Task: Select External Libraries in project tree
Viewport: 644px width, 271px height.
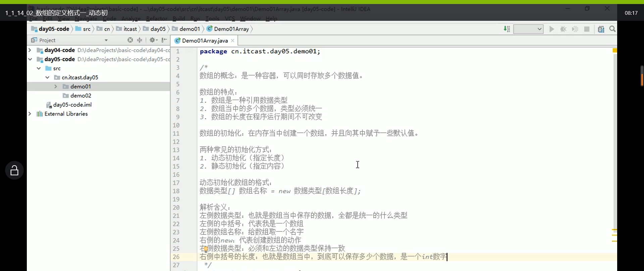Action: click(x=66, y=114)
